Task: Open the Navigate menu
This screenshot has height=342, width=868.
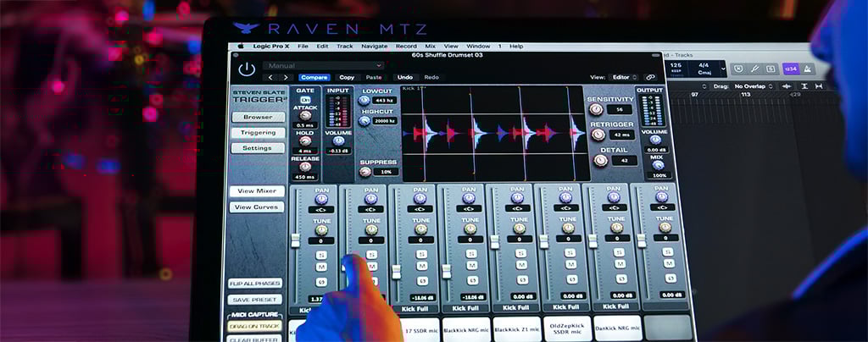Action: point(374,47)
